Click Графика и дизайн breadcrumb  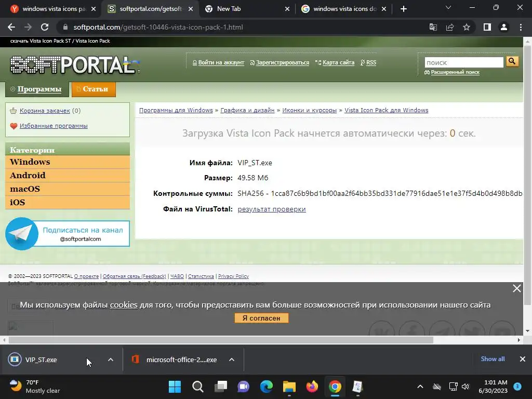(247, 110)
